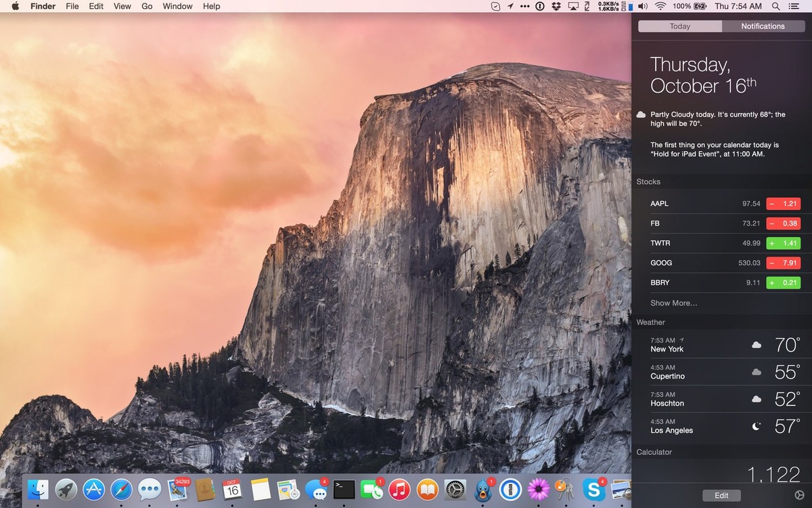Click the Wi-Fi status icon
This screenshot has height=508, width=812.
pos(660,6)
